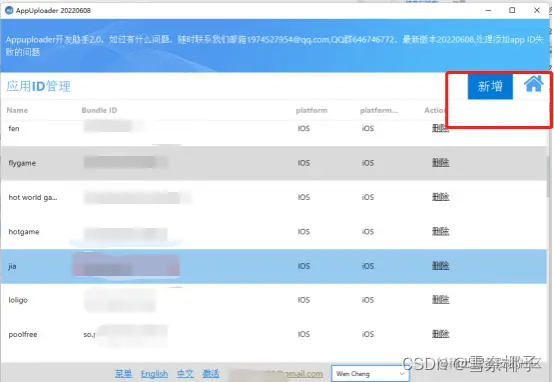554x382 pixels.
Task: Delete the loligo app ID
Action: (x=440, y=300)
